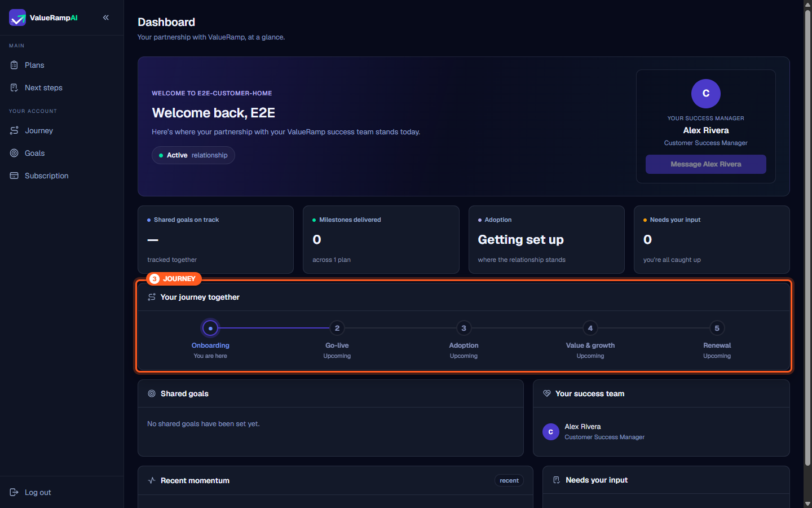This screenshot has height=508, width=812.
Task: Click the Plans clipboard icon in sidebar
Action: tap(14, 65)
